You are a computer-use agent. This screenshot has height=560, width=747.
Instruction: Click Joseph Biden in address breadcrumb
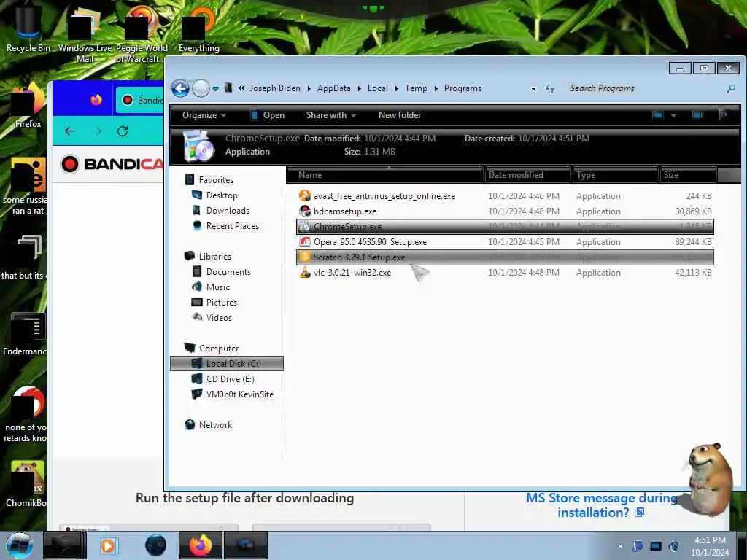click(x=275, y=88)
